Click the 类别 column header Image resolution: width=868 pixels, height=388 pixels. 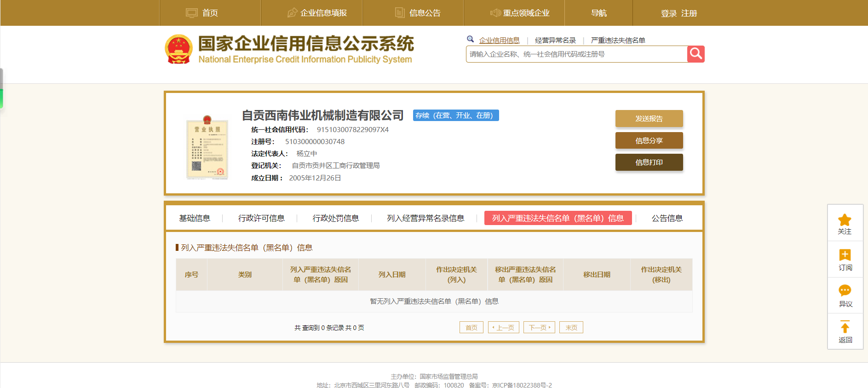(x=245, y=275)
